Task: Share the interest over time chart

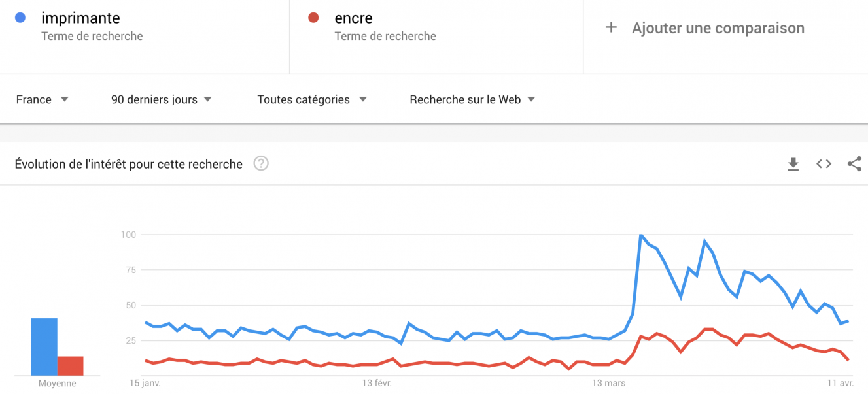Action: pyautogui.click(x=854, y=164)
